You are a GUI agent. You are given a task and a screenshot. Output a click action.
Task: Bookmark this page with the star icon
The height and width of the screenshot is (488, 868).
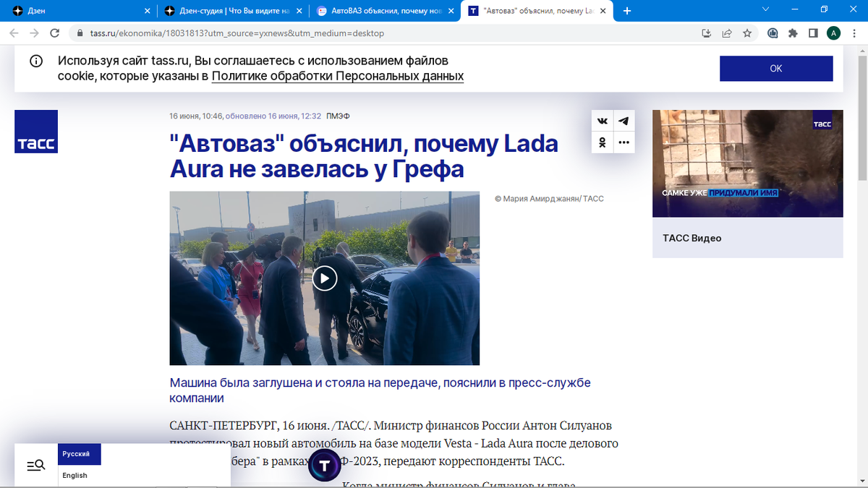[747, 33]
